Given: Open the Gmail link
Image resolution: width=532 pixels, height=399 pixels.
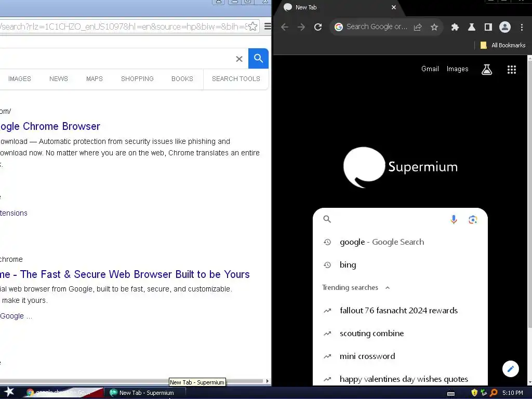Looking at the screenshot, I should (x=430, y=69).
